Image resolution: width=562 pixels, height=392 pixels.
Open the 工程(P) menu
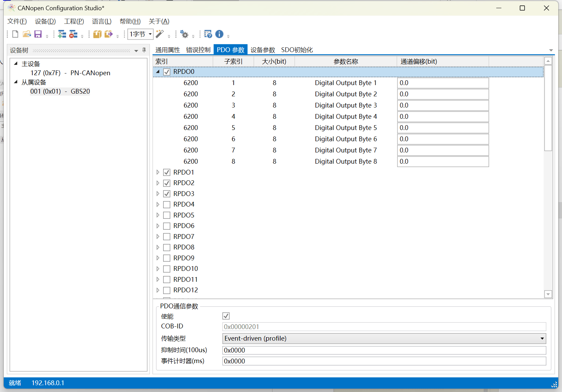(74, 21)
